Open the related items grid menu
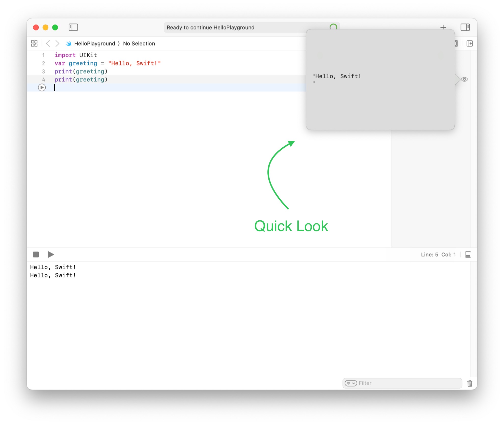 (34, 44)
